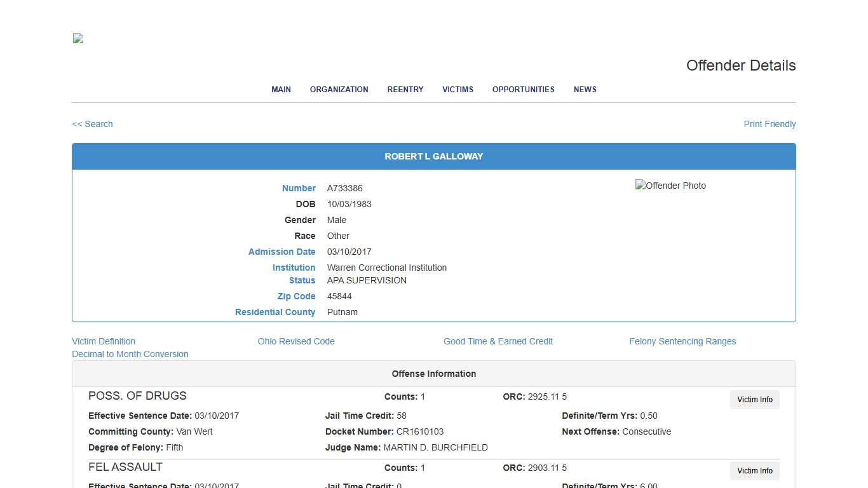View details for Warren Correctional Institution
The image size is (868, 488).
click(294, 268)
